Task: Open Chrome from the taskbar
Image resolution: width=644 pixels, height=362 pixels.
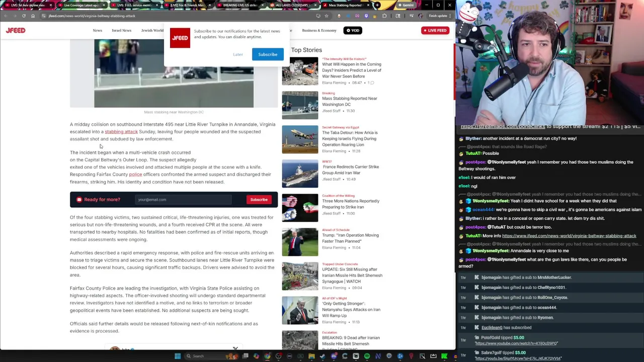Action: [x=267, y=356]
